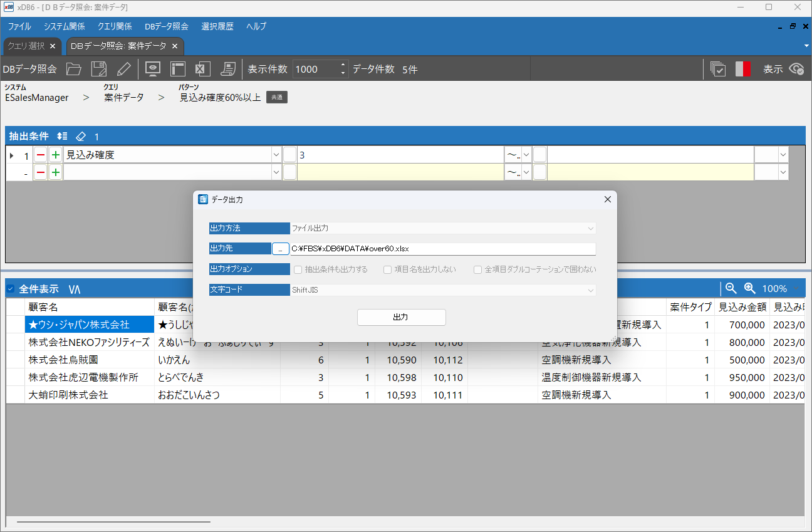Click the monitor preview icon with eye
The height and width of the screenshot is (532, 812).
[153, 69]
